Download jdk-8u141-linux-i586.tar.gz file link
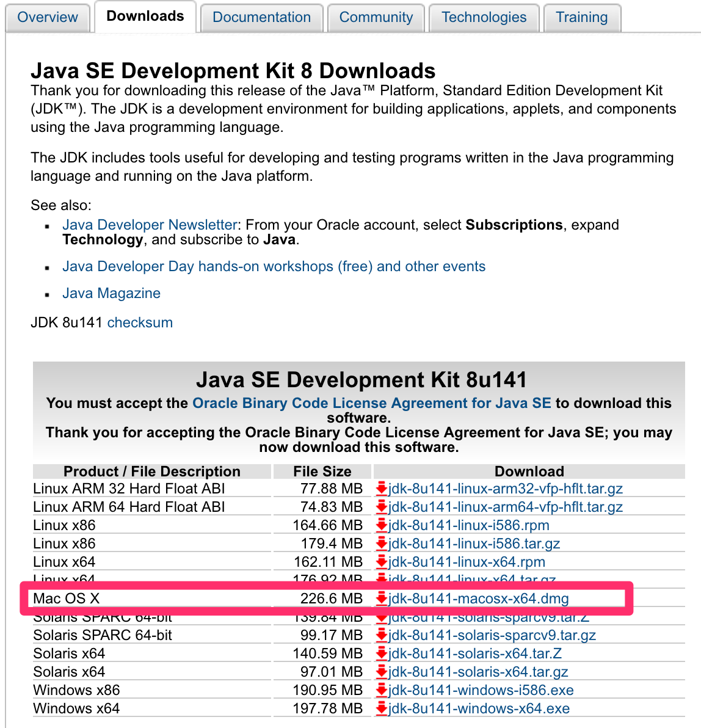This screenshot has width=701, height=728. pyautogui.click(x=474, y=544)
